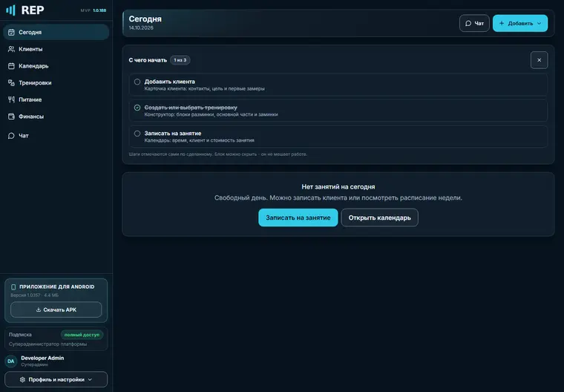The height and width of the screenshot is (392, 564).
Task: Click the version number 1.0.188
Action: tap(99, 10)
